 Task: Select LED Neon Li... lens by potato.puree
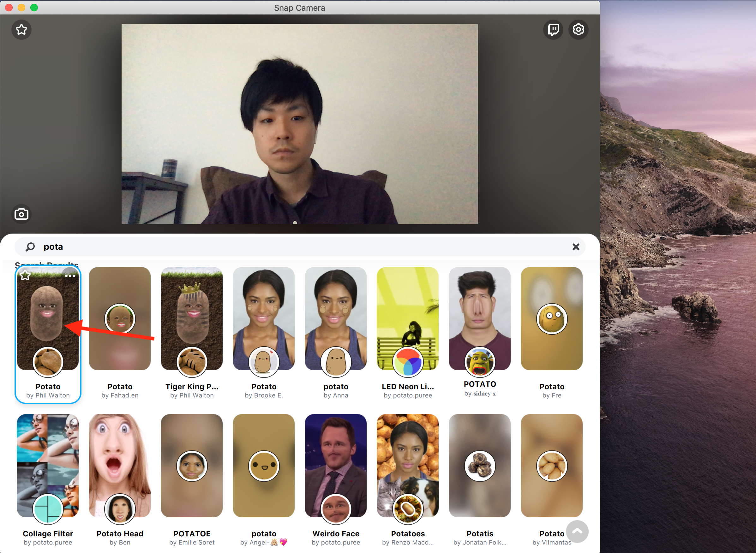407,318
